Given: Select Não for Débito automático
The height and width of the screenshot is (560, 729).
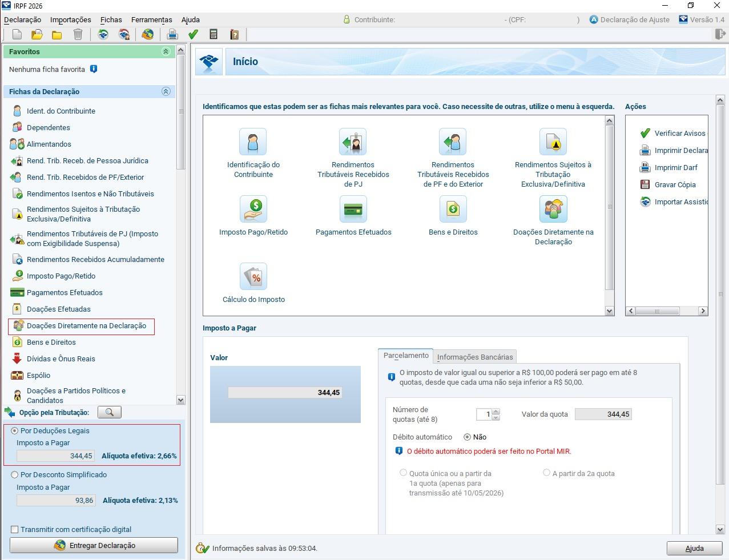Looking at the screenshot, I should [x=467, y=437].
